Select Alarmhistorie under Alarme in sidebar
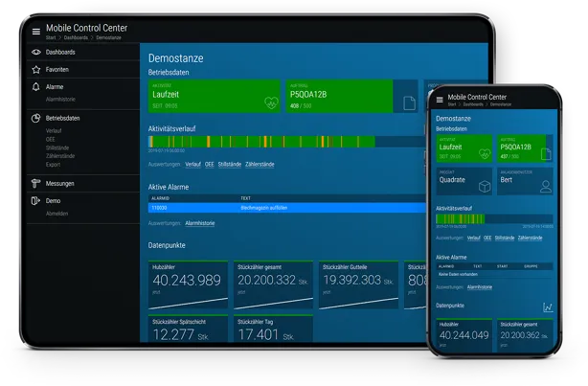 point(60,100)
